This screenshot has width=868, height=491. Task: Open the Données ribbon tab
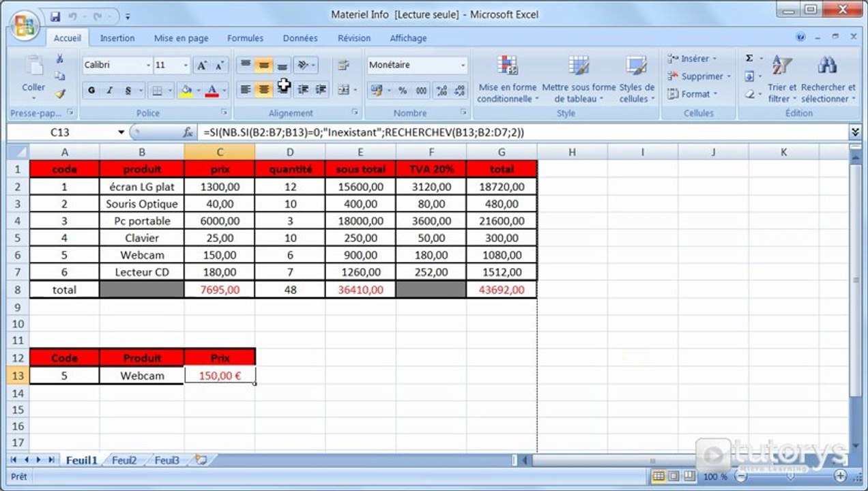click(300, 38)
